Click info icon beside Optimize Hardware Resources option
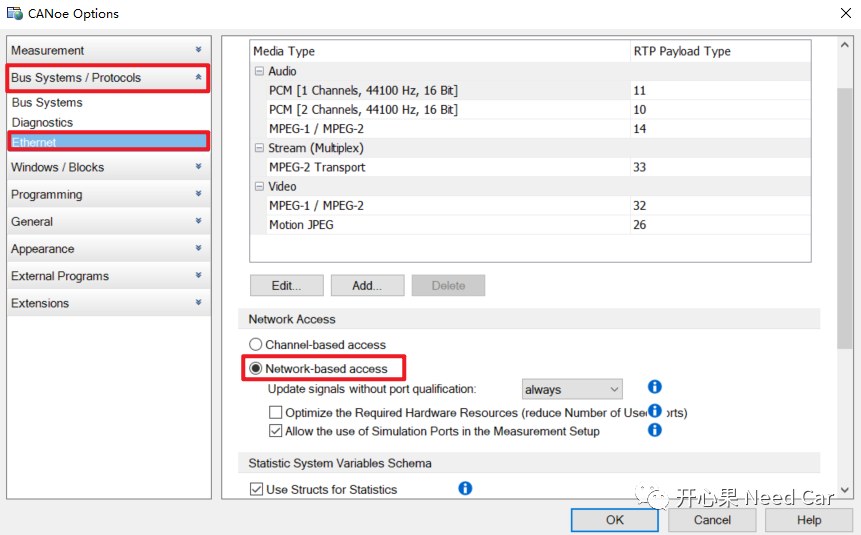 (x=655, y=410)
